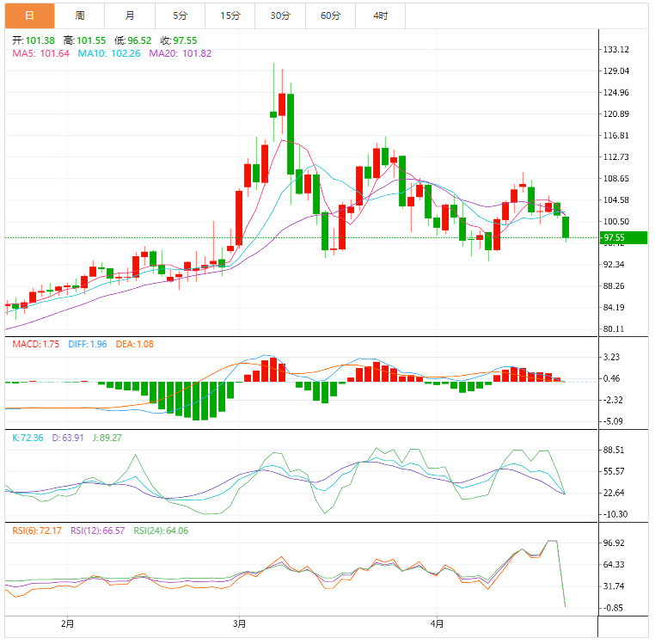Click the DIFF:1.96 label

[x=88, y=344]
